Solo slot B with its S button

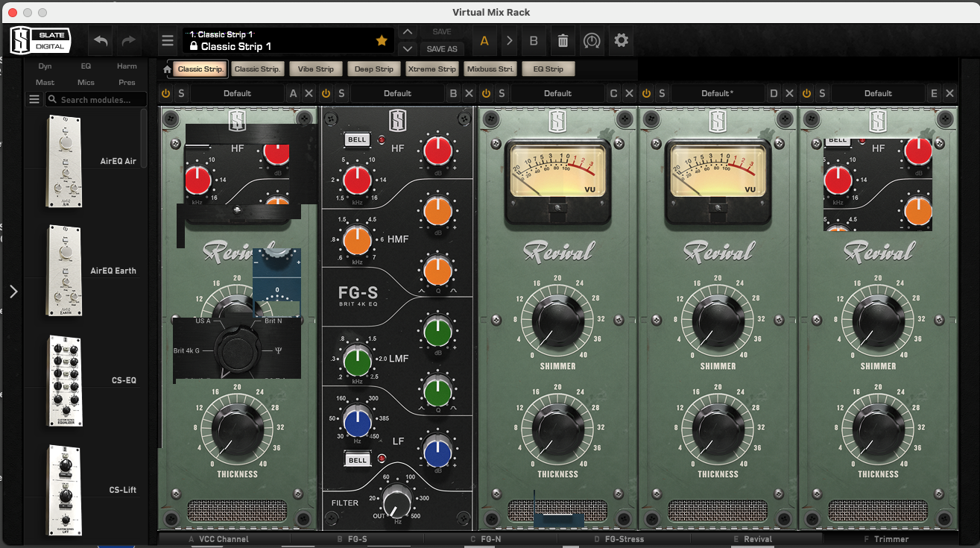pyautogui.click(x=341, y=93)
